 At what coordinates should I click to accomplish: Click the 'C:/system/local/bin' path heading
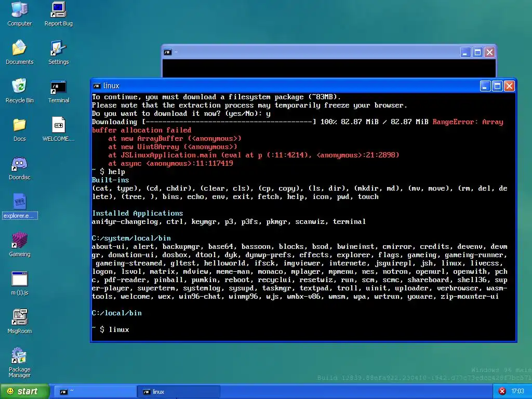(131, 238)
